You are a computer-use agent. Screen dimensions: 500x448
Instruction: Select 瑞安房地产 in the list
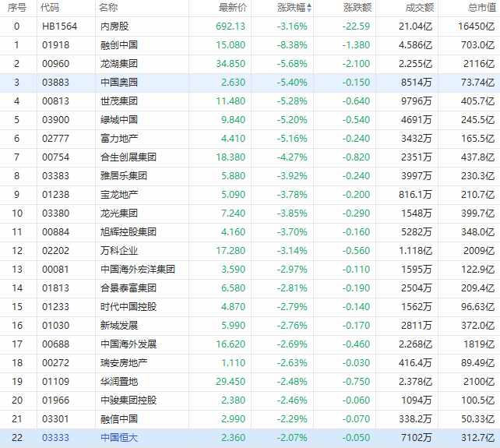coord(124,363)
